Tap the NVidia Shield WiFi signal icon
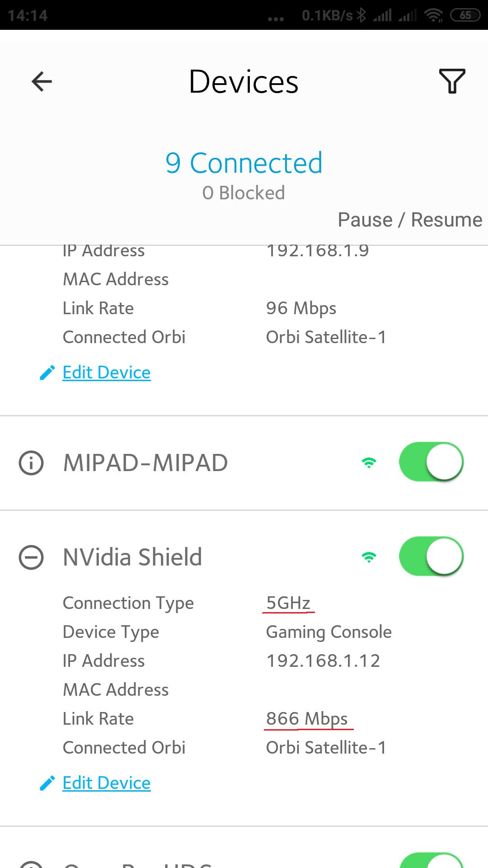Image resolution: width=488 pixels, height=868 pixels. coord(369,557)
